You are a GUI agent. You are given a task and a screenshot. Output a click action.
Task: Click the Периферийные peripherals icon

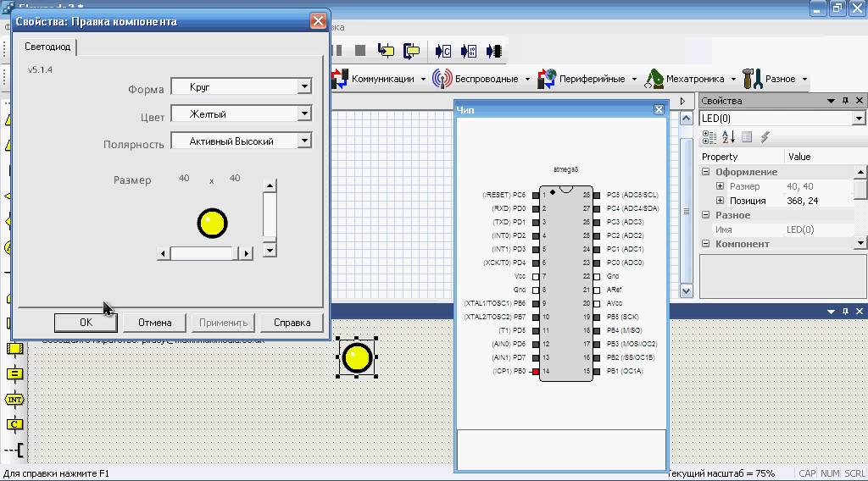[x=547, y=79]
